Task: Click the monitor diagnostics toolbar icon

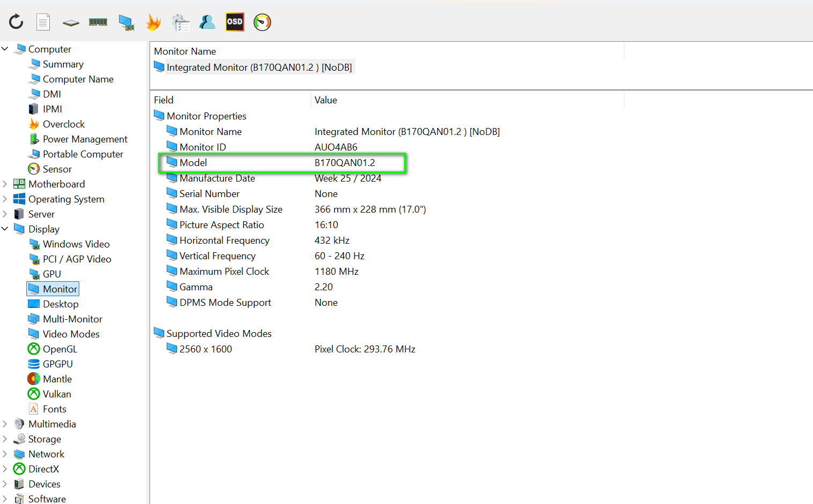Action: [x=126, y=22]
